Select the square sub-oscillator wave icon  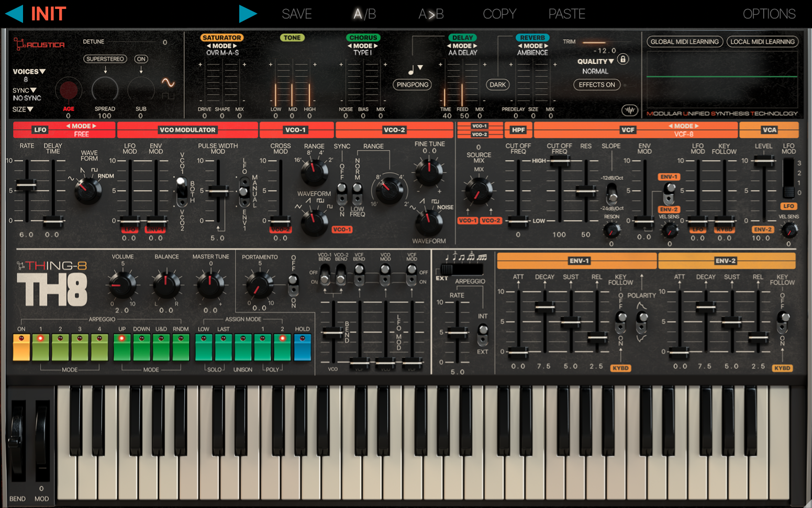click(168, 95)
